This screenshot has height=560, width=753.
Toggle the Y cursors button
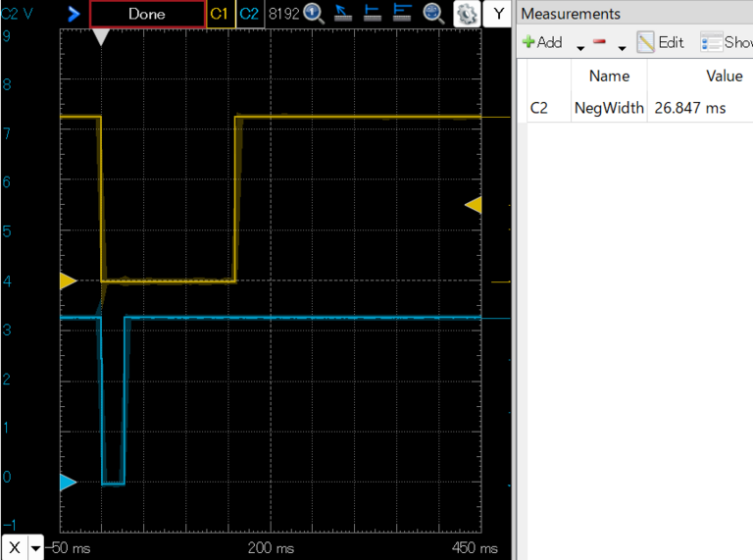coord(498,14)
